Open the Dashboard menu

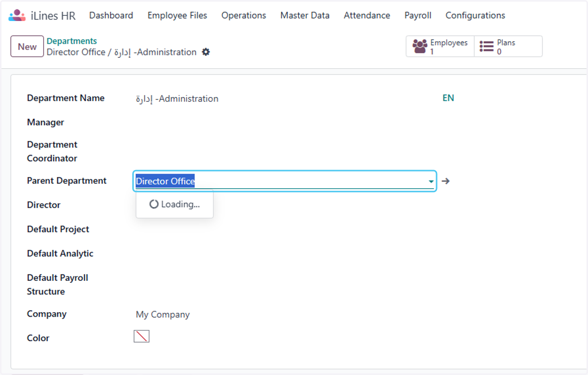coord(111,15)
